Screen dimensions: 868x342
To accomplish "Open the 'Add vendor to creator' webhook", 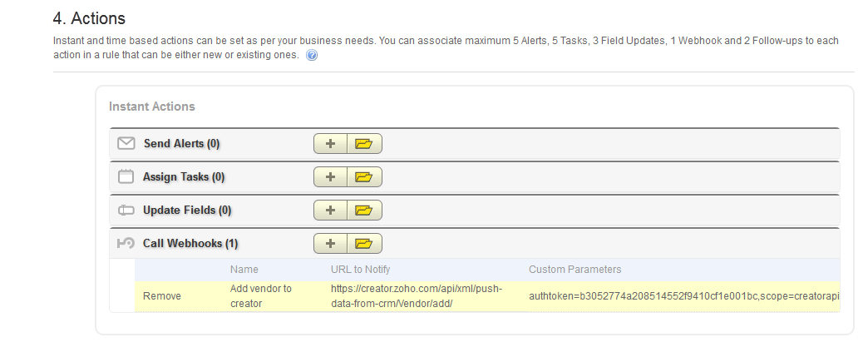I will pos(260,295).
